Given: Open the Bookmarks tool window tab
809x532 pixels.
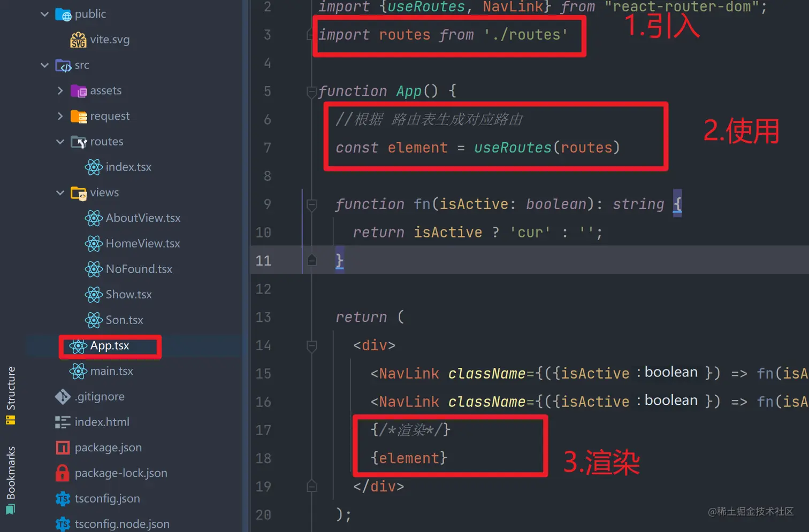Looking at the screenshot, I should [x=11, y=480].
